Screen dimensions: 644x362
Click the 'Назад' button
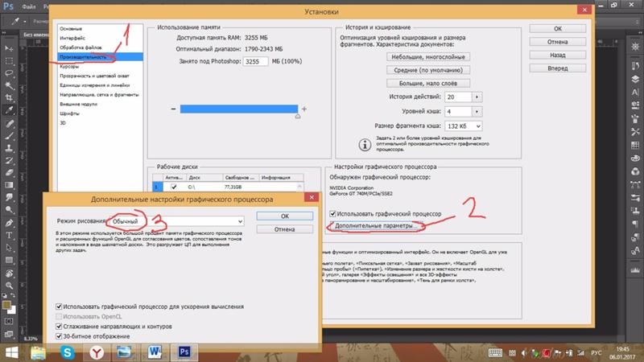(557, 55)
